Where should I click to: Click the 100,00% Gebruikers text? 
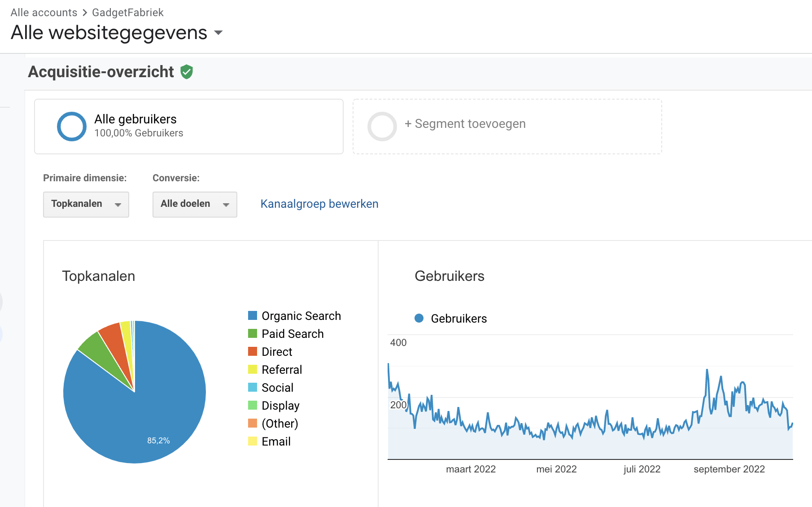coord(139,133)
